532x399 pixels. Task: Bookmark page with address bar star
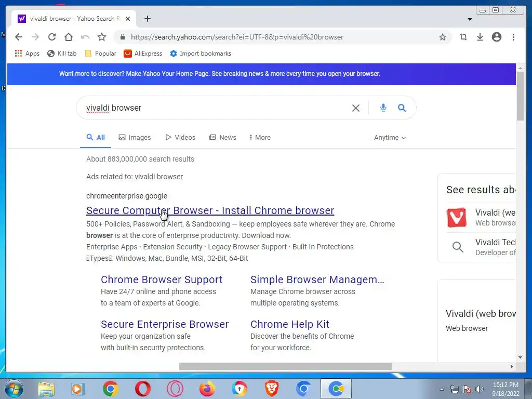coord(443,37)
